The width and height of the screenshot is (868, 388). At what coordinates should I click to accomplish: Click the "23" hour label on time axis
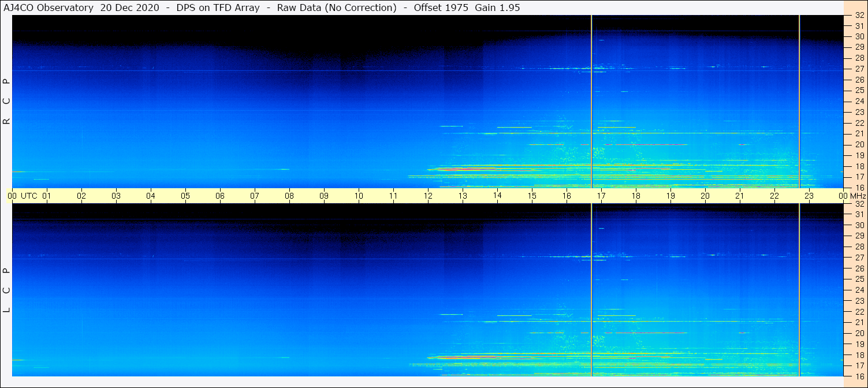(x=809, y=196)
